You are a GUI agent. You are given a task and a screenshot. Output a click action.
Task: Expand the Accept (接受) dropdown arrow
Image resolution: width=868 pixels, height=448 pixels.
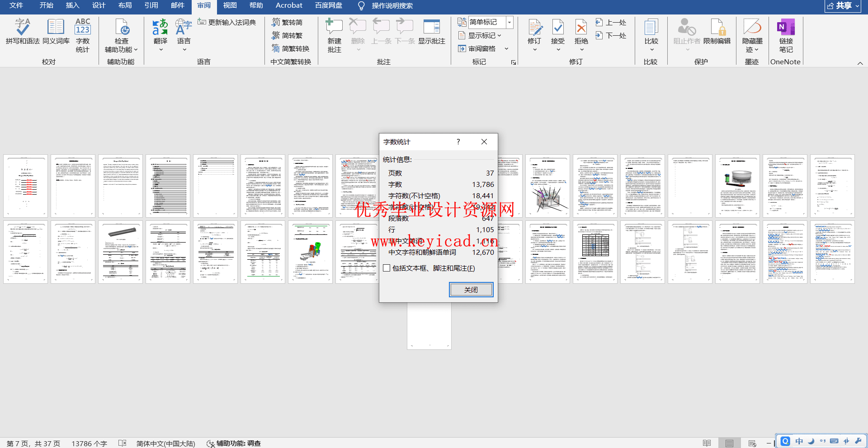pos(558,49)
